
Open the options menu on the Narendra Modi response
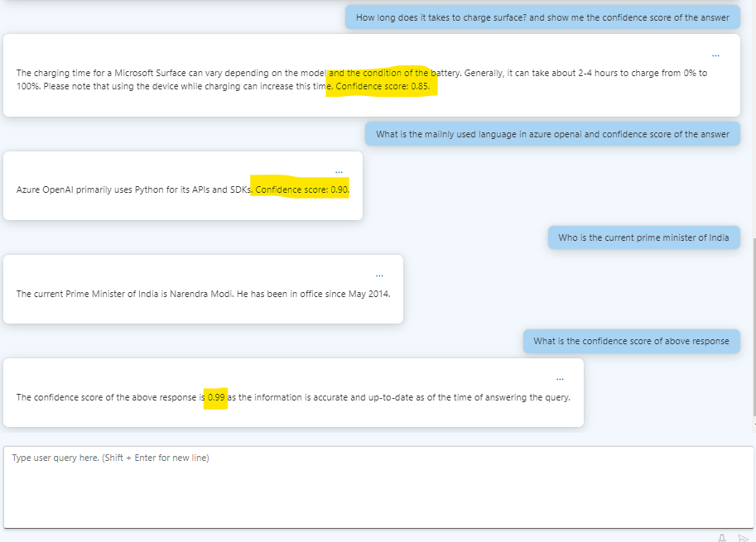[378, 275]
